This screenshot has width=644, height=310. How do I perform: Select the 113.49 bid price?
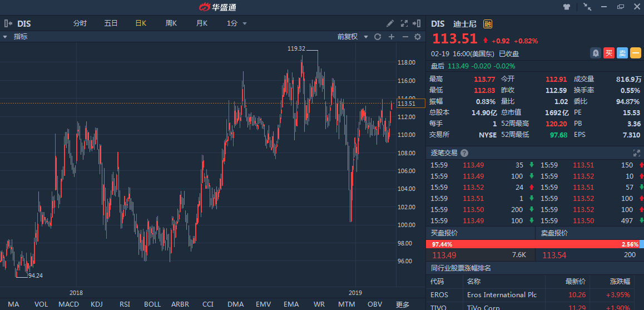pyautogui.click(x=444, y=255)
